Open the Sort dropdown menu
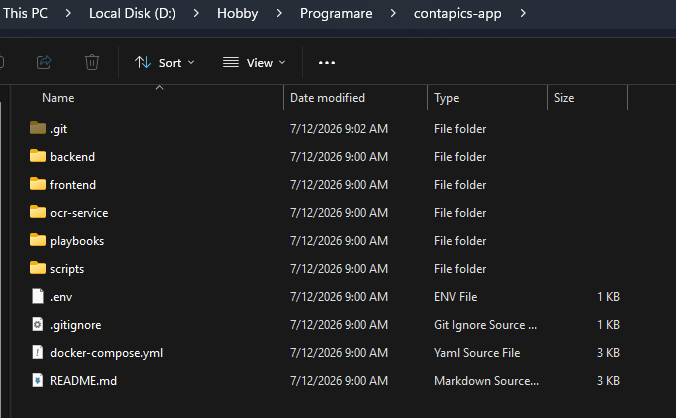 [x=165, y=63]
